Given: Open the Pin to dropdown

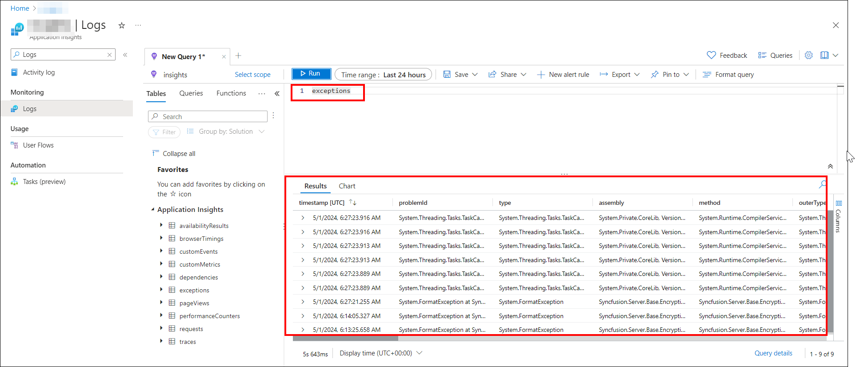Looking at the screenshot, I should pos(670,75).
